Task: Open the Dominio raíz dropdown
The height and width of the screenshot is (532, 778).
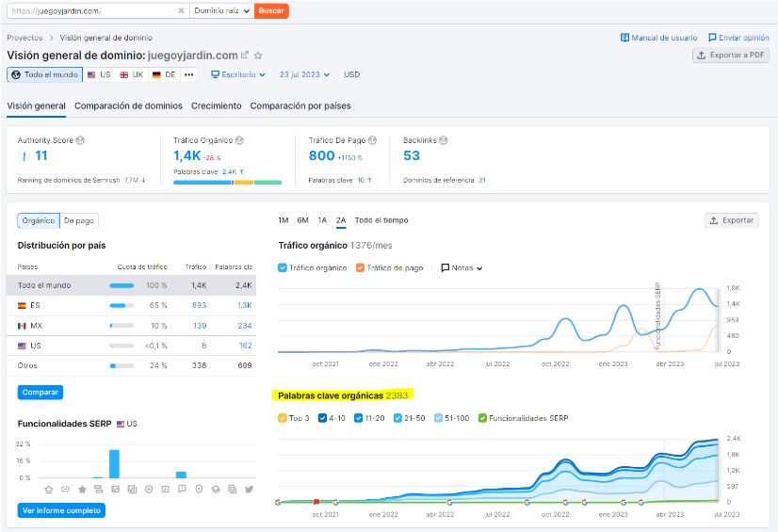Action: (221, 10)
